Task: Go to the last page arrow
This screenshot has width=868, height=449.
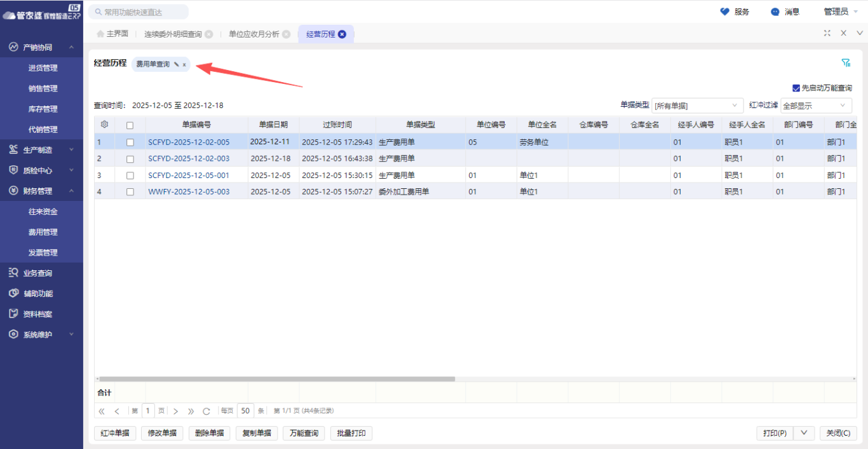Action: click(x=191, y=411)
